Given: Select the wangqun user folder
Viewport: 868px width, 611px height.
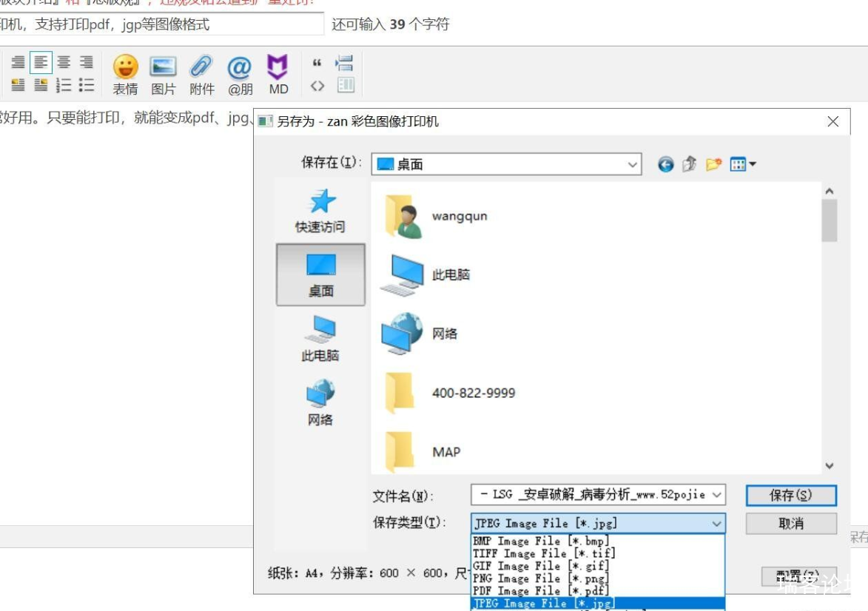Looking at the screenshot, I should [435, 216].
